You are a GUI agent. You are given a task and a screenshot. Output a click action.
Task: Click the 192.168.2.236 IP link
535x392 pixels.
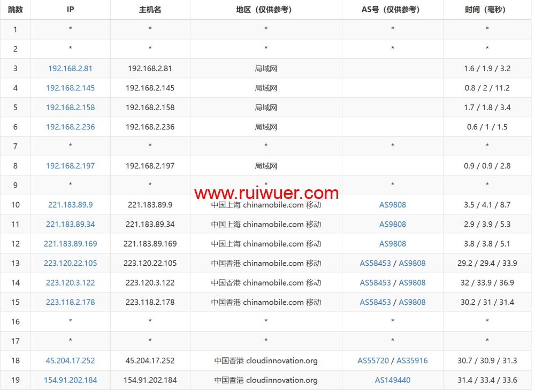point(70,127)
